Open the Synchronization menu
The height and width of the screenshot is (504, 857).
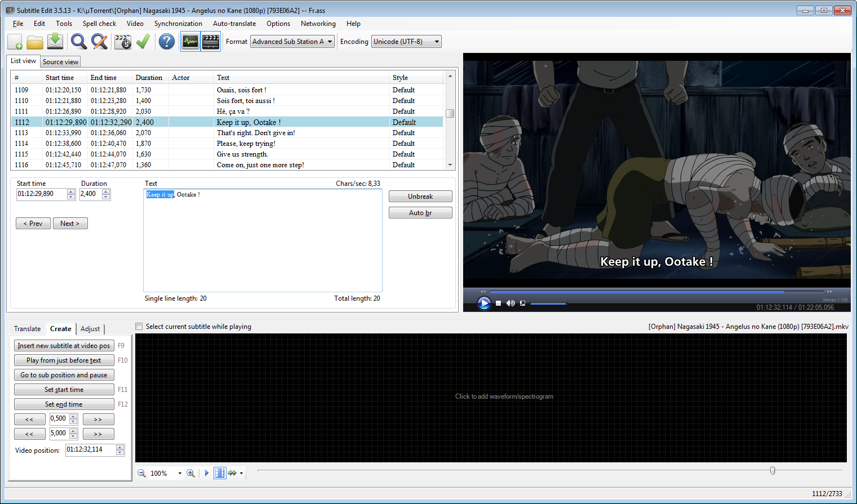[178, 24]
